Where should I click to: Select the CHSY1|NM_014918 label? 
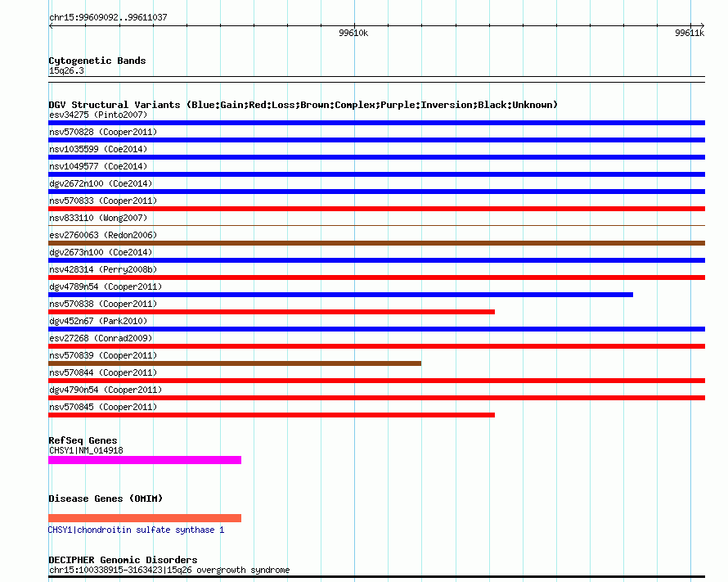[x=86, y=450]
